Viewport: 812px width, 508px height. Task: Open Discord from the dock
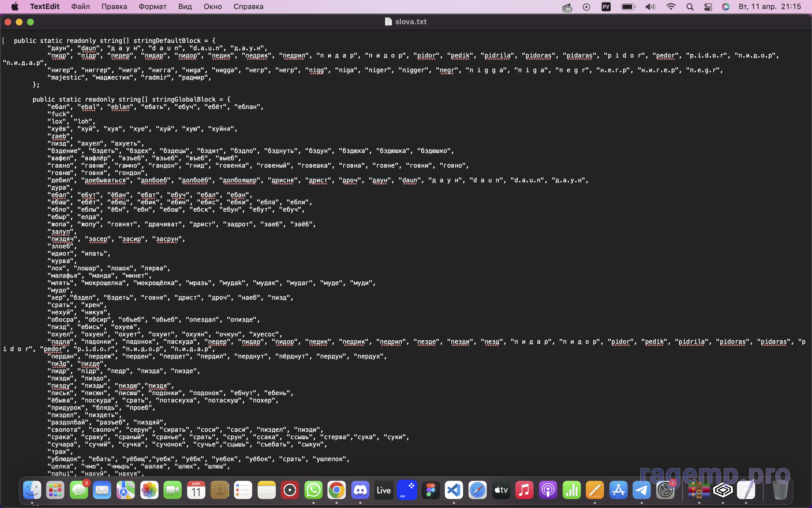point(360,490)
